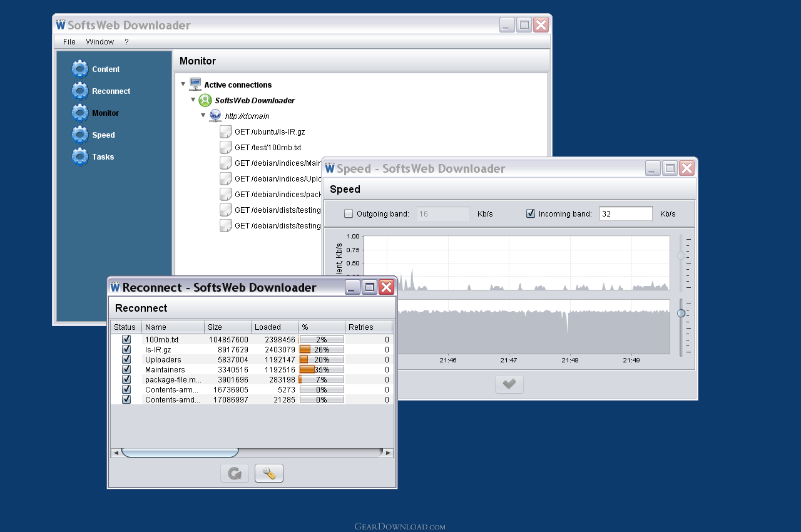801x532 pixels.
Task: Uncheck status checkbox for Contents-amd...
Action: click(126, 399)
